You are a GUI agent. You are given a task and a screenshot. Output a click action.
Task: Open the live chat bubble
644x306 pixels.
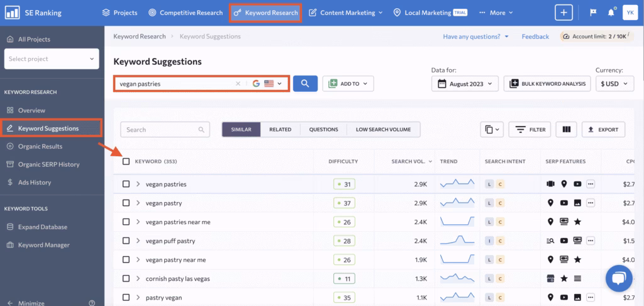[618, 278]
